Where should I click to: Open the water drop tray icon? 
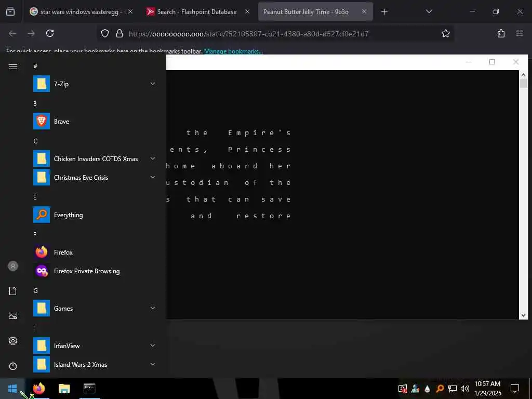pos(427,389)
